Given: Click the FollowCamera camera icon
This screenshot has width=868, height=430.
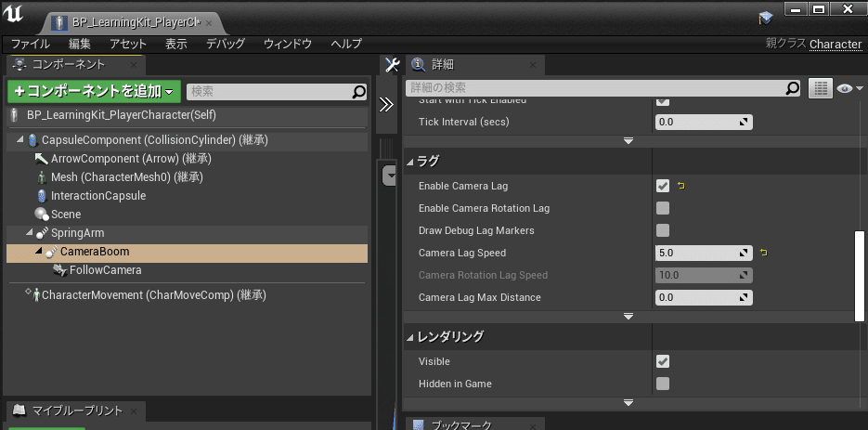Looking at the screenshot, I should (59, 270).
